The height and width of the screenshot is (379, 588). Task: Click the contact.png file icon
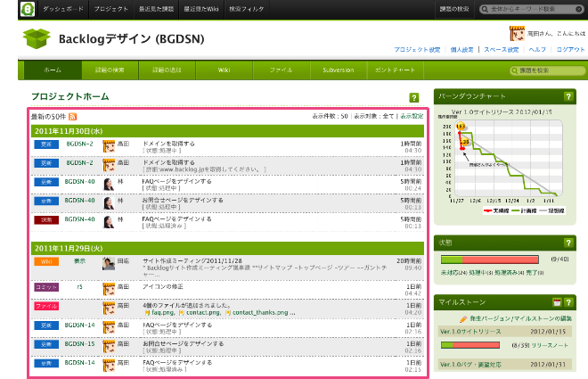click(x=182, y=313)
